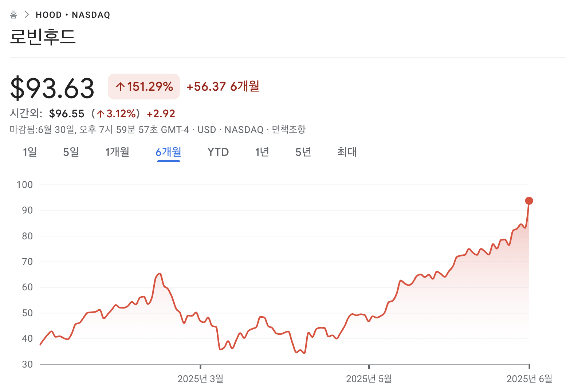566x392 pixels.
Task: Open the 최대 range tab
Action: [x=347, y=152]
